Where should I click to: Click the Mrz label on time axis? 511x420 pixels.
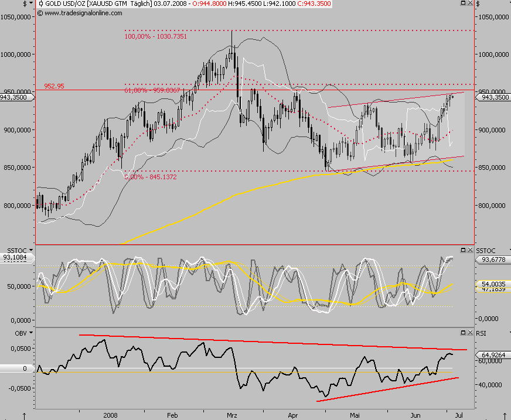click(231, 415)
